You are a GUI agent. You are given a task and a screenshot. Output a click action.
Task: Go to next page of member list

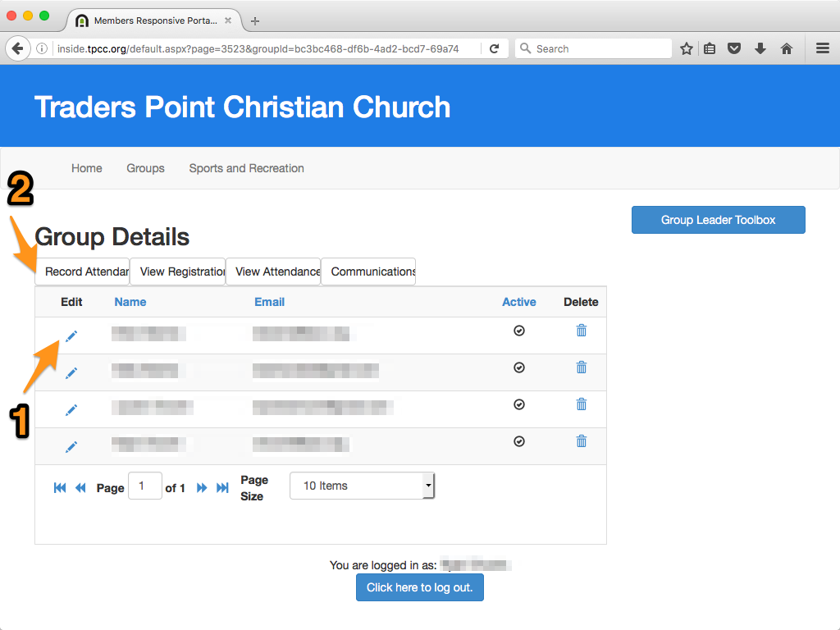click(x=202, y=487)
